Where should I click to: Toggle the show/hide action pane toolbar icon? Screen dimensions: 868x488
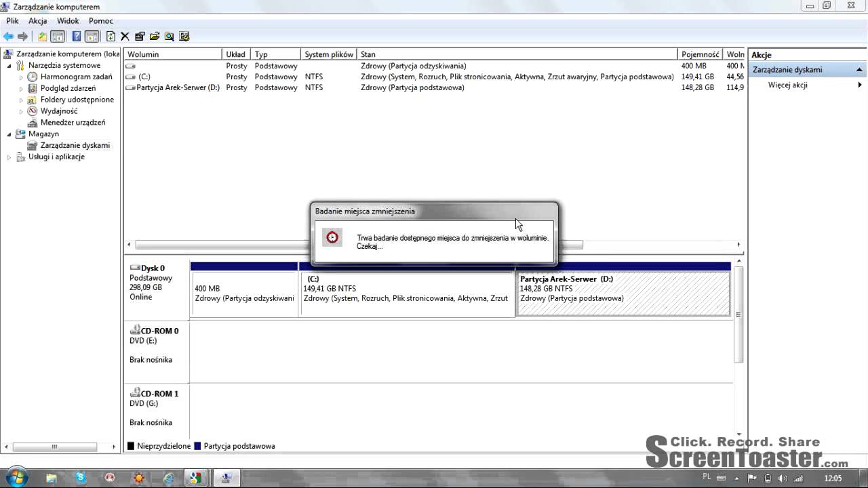tap(92, 37)
